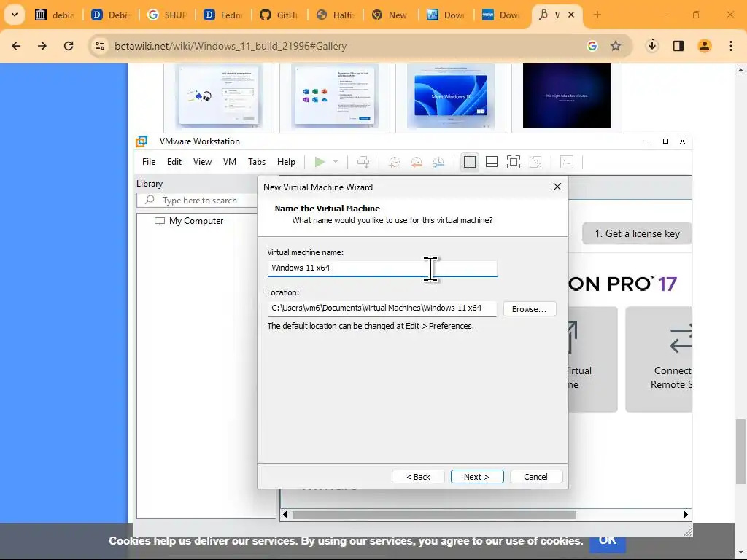The width and height of the screenshot is (747, 560).
Task: Close the New Virtual Machine Wizard dialog
Action: [x=557, y=187]
